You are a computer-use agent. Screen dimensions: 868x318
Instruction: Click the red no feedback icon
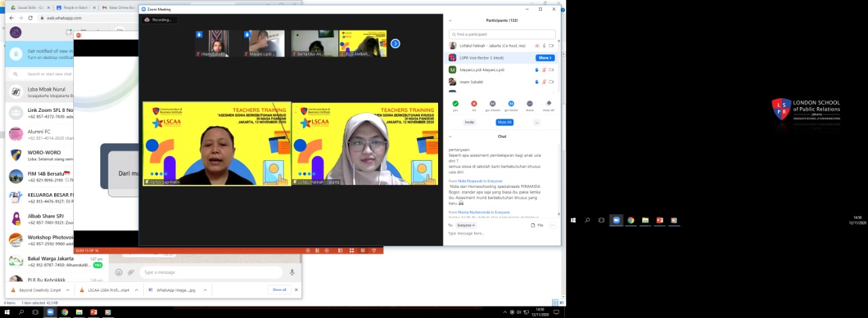[x=474, y=104]
